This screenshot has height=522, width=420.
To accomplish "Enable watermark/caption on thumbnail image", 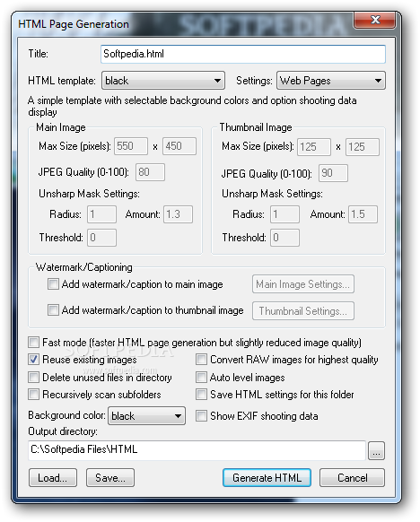I will point(53,310).
